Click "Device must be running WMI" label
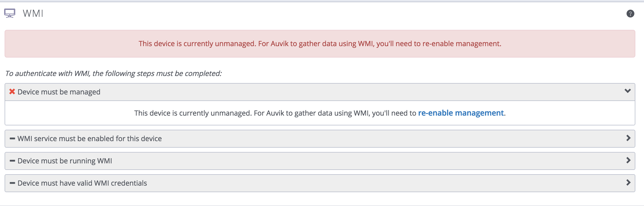The height and width of the screenshot is (206, 644). click(65, 161)
